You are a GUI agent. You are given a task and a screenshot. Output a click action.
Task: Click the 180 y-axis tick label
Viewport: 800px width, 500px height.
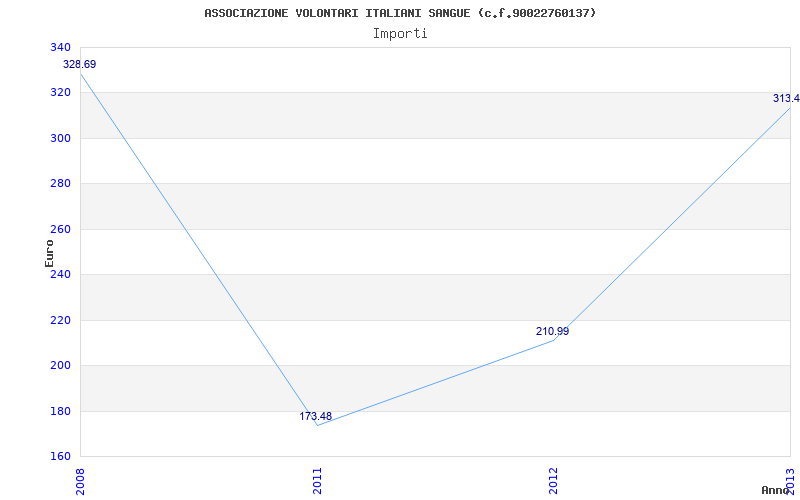pyautogui.click(x=60, y=411)
